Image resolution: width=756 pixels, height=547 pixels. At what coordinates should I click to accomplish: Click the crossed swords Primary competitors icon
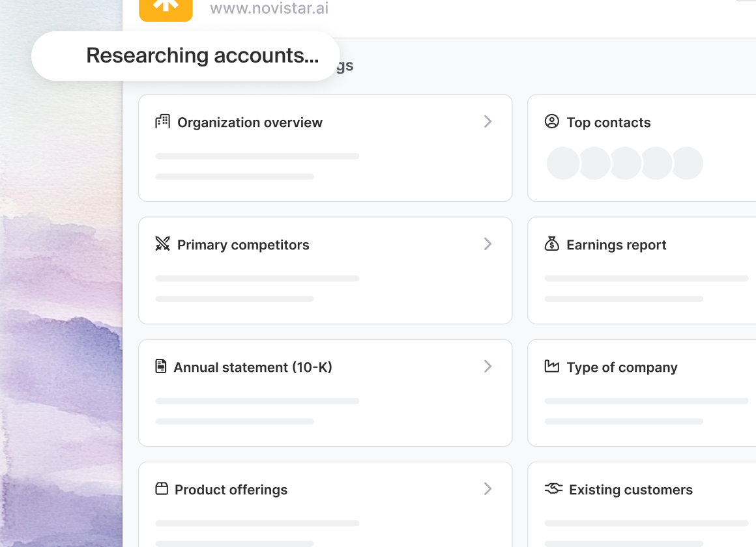[164, 244]
